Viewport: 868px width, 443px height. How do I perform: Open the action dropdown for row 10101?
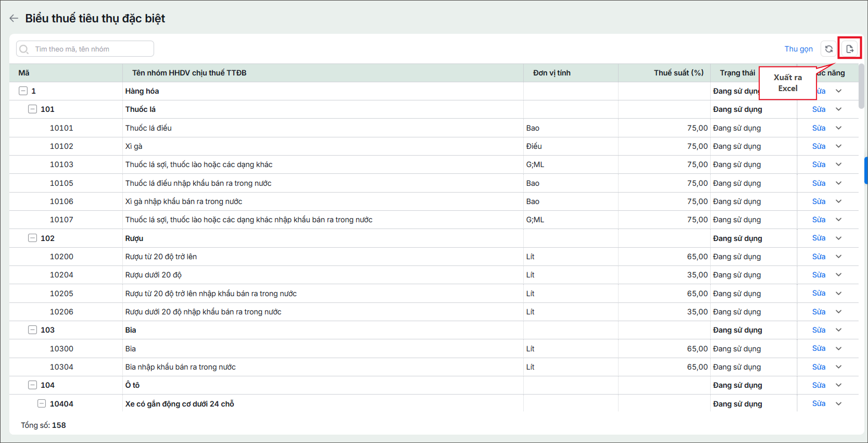coord(839,128)
